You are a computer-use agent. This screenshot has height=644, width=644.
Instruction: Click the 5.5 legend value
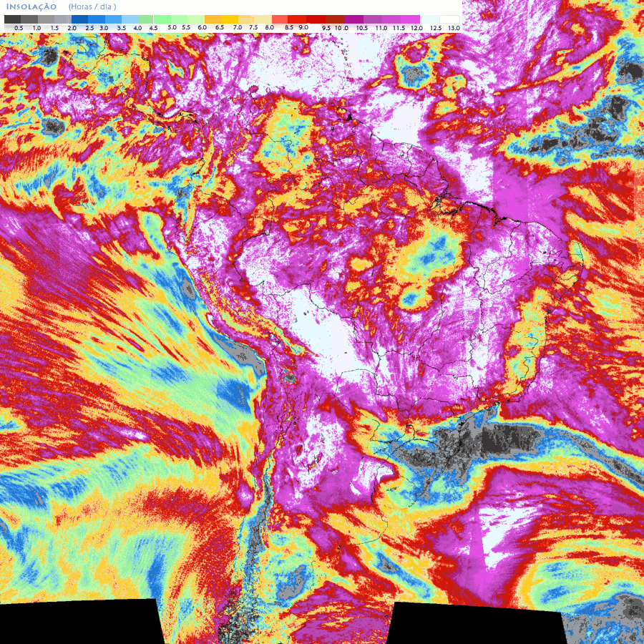click(x=186, y=27)
